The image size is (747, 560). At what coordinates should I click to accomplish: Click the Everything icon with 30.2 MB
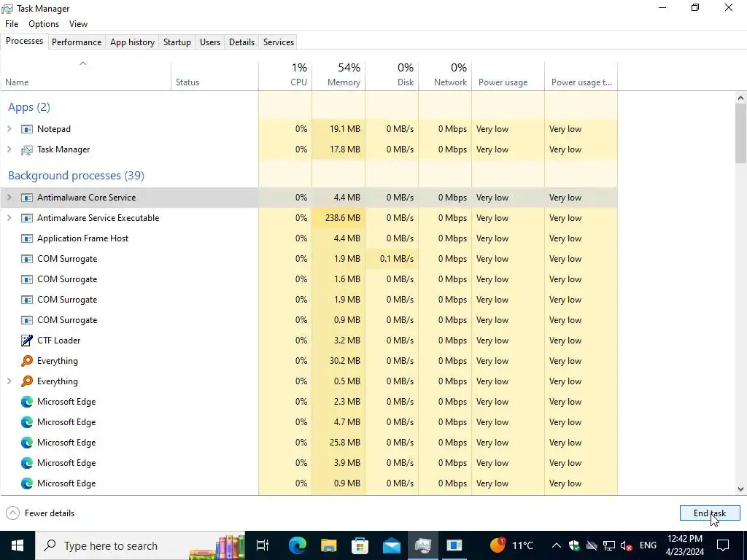point(27,361)
